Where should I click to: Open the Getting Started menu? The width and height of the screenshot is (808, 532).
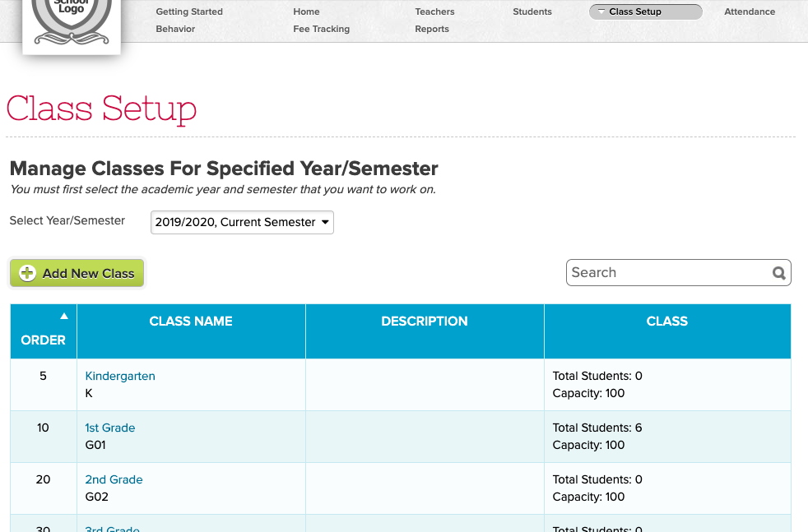tap(189, 12)
